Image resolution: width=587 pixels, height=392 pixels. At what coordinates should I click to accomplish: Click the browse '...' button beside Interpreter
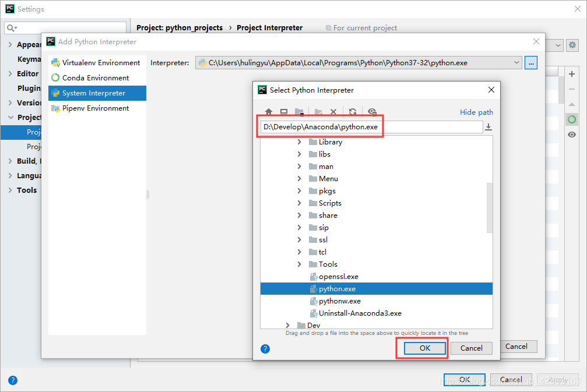click(x=531, y=63)
